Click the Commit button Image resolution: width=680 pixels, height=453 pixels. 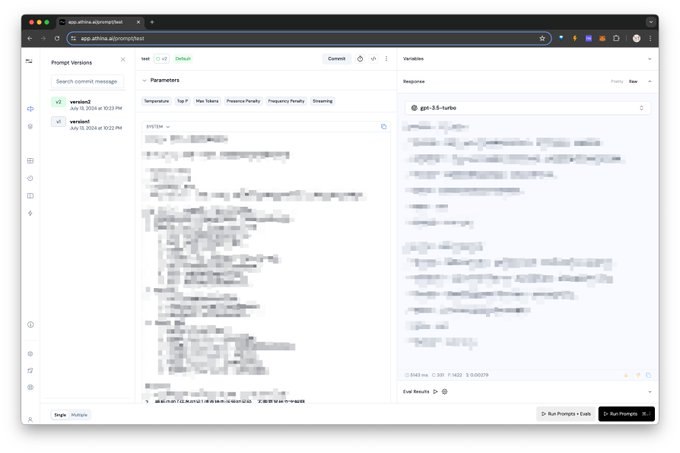[x=337, y=59]
